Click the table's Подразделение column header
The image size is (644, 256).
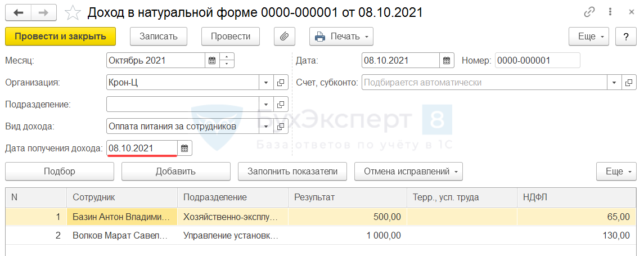pyautogui.click(x=233, y=197)
